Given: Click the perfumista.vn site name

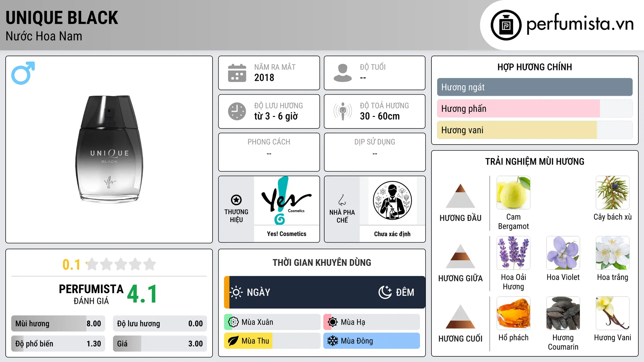Looking at the screenshot, I should pos(580,24).
